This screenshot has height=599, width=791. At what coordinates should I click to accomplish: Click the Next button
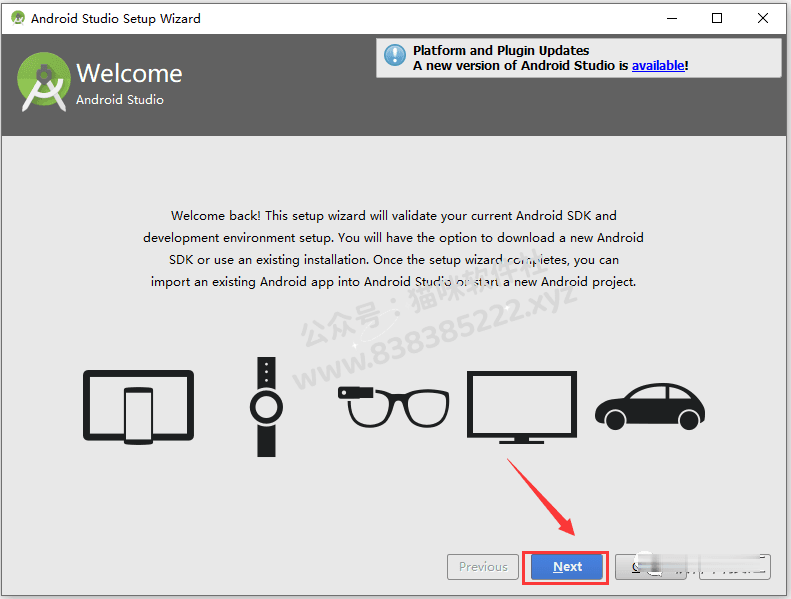pos(567,567)
